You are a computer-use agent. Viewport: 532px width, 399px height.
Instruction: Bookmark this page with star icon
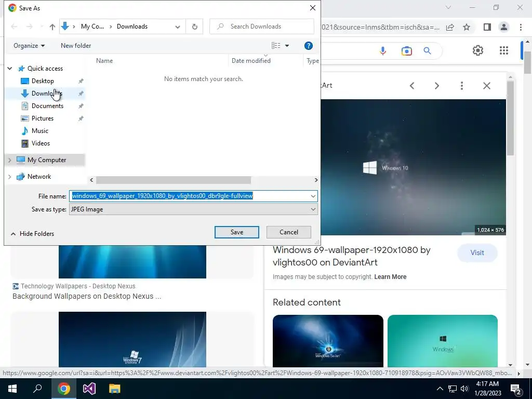click(x=467, y=27)
